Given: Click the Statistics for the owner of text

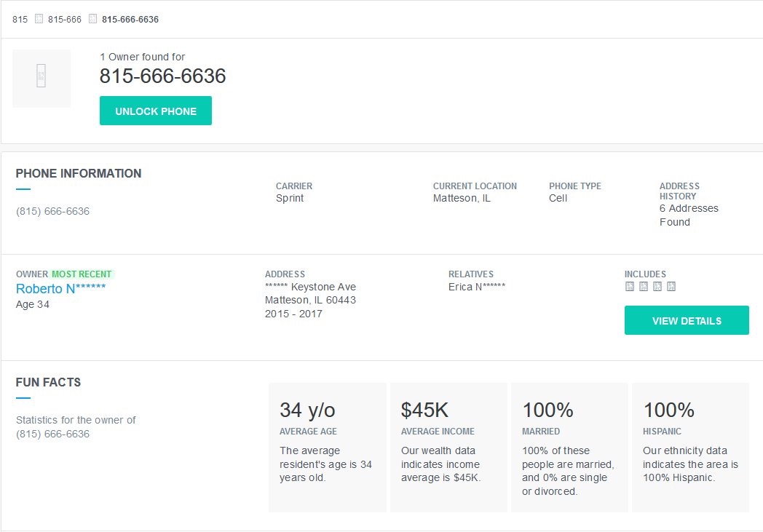Looking at the screenshot, I should pos(76,420).
